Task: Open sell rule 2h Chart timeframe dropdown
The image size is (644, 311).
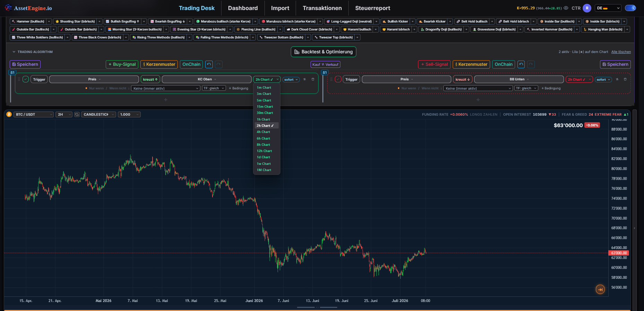Action: [579, 79]
